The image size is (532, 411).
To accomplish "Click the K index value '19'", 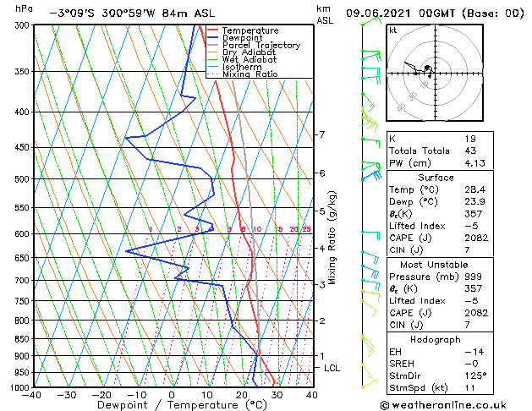I will point(470,139).
